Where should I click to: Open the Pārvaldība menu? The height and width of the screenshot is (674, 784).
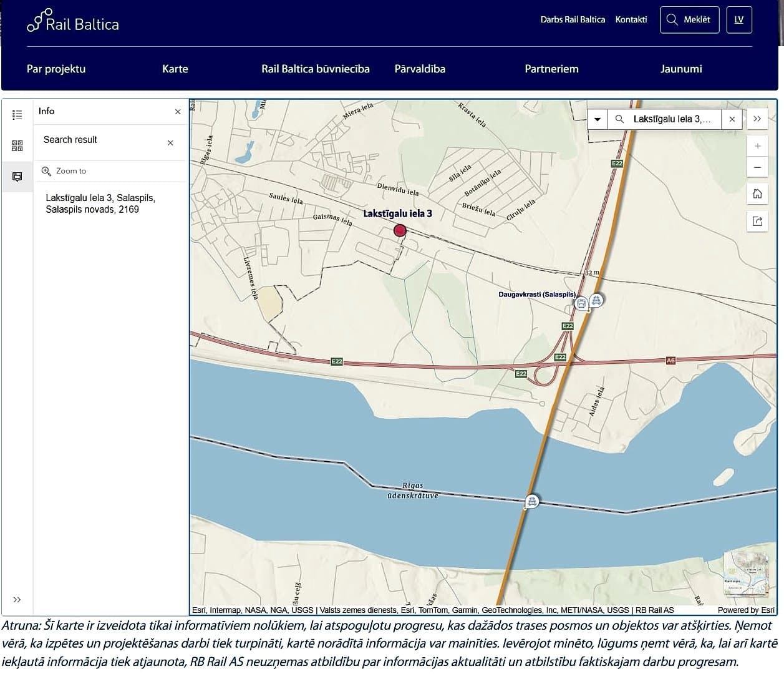[x=420, y=69]
